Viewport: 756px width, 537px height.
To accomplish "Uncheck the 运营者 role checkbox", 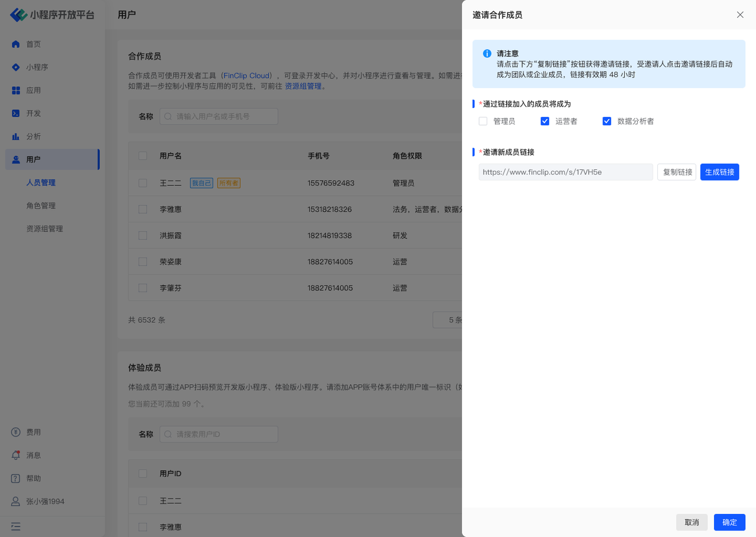I will tap(545, 121).
